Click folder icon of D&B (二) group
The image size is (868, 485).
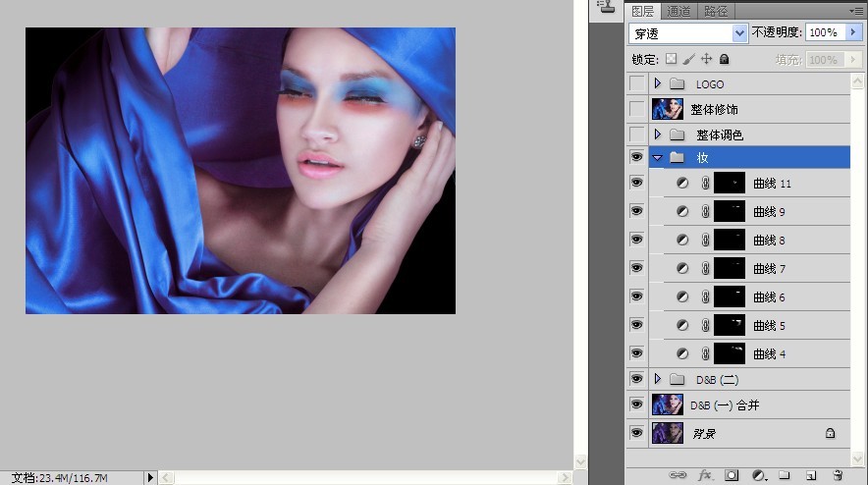tap(677, 379)
